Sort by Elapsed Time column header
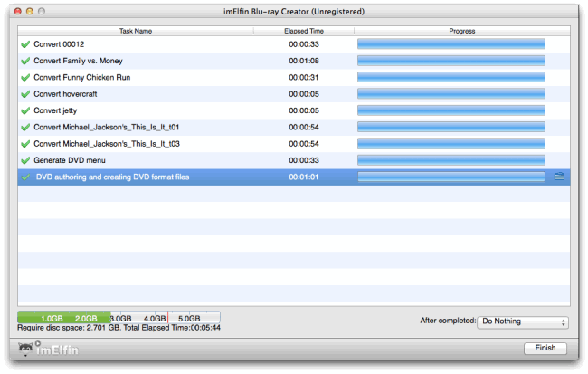The image size is (588, 374). click(x=304, y=31)
